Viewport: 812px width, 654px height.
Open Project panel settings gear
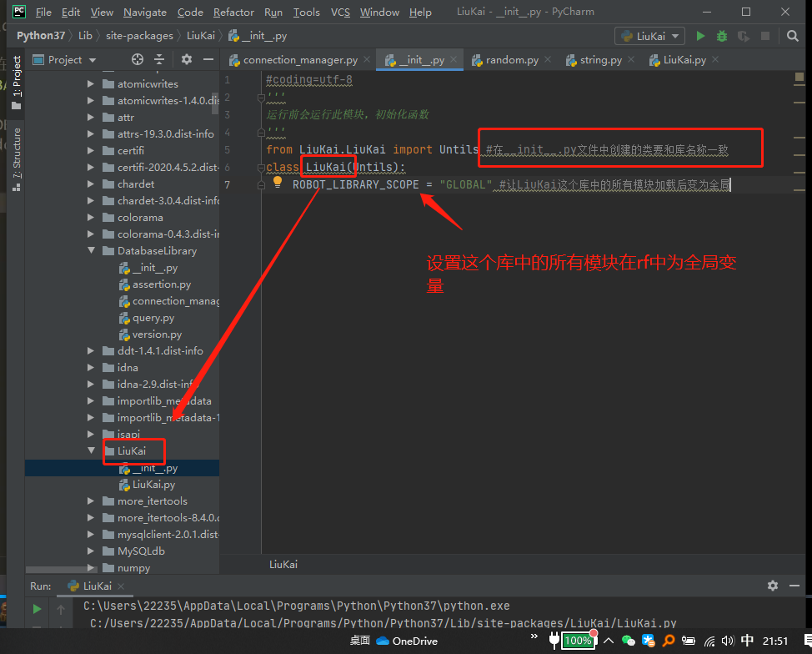tap(187, 59)
